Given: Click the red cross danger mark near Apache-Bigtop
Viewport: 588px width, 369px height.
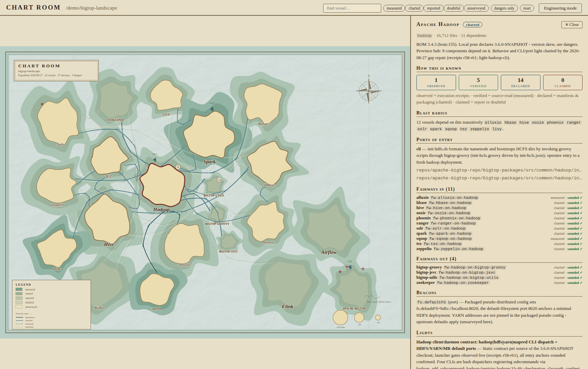Looking at the screenshot, I should (363, 269).
